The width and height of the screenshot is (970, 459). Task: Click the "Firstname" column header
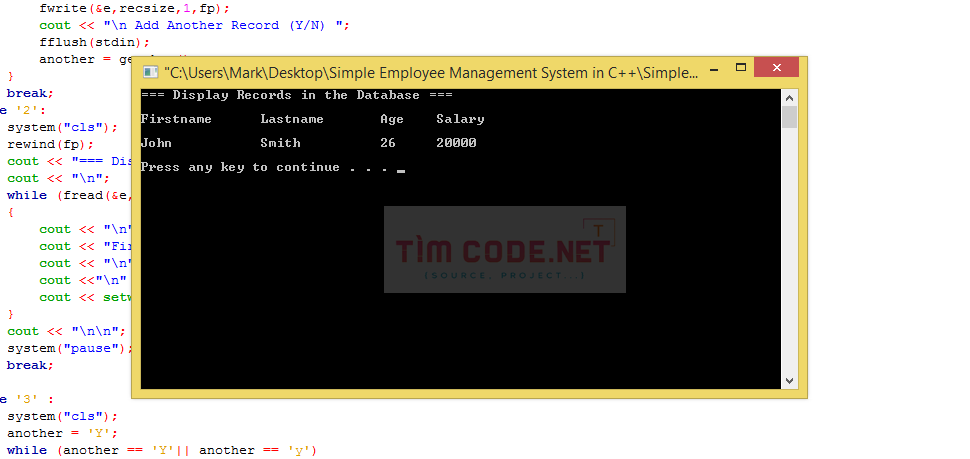[176, 119]
